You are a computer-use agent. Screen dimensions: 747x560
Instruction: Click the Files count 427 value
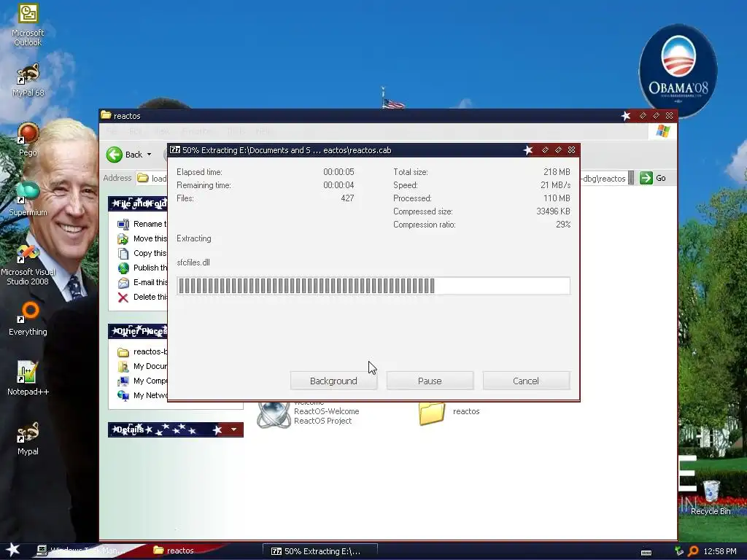pos(347,198)
